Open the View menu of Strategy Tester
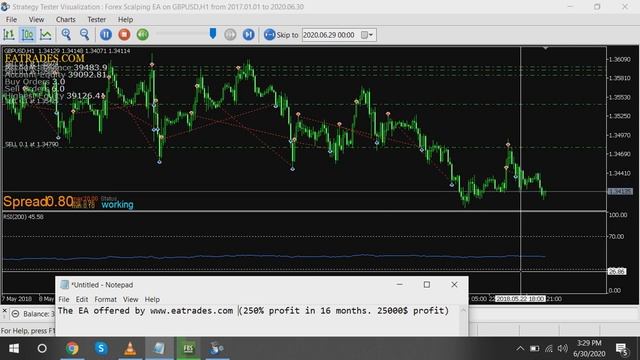 click(x=36, y=20)
